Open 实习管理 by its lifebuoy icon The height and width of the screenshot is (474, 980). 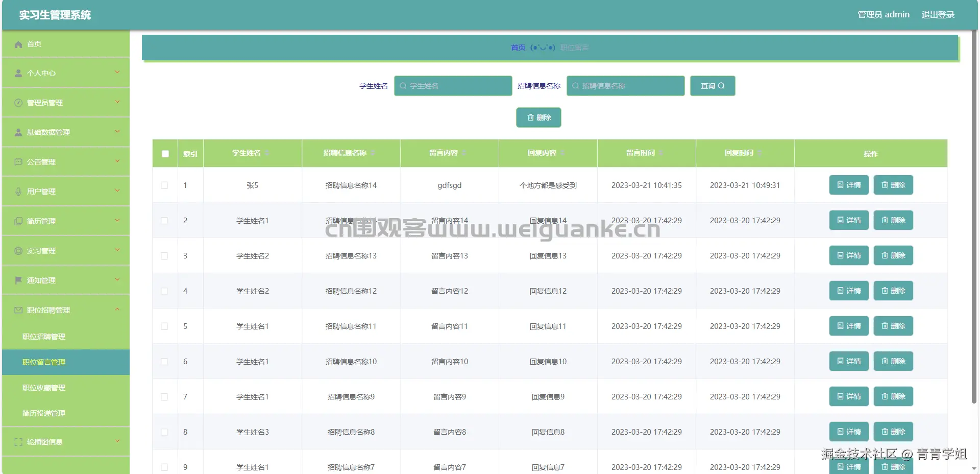coord(18,251)
